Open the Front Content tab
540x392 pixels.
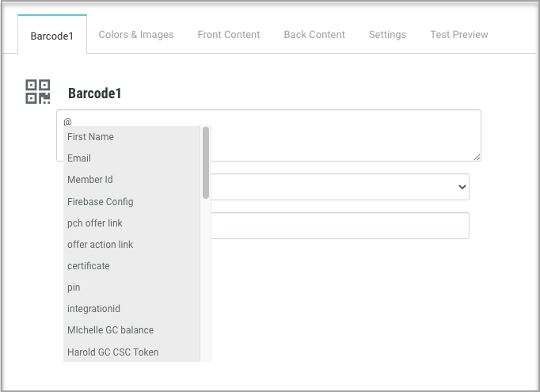pyautogui.click(x=229, y=35)
